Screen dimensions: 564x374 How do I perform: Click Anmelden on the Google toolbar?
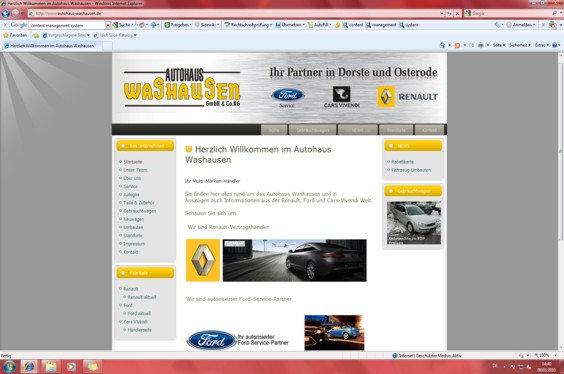click(520, 25)
